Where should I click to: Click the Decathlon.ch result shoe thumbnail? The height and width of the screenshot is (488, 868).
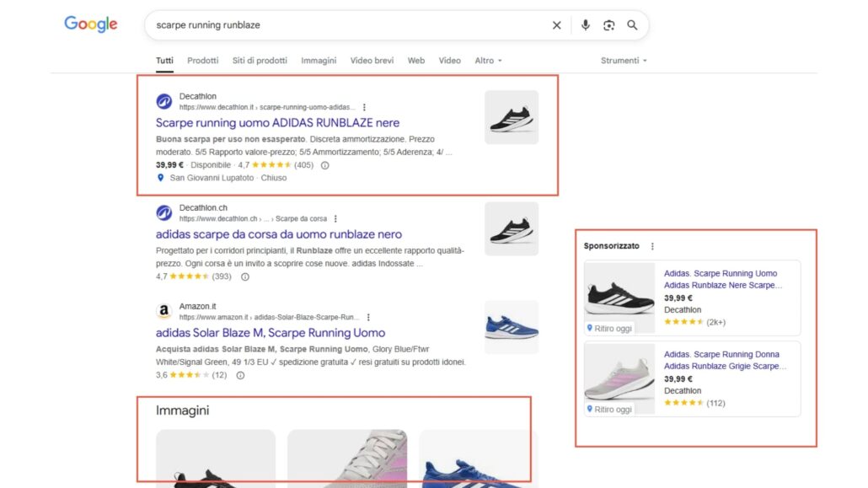pyautogui.click(x=512, y=228)
